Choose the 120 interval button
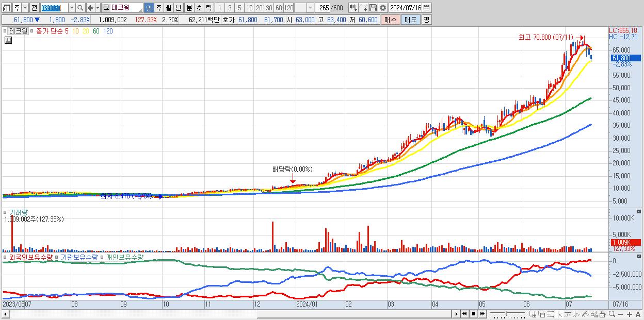Viewport: 644px width, 320px height. point(288,8)
